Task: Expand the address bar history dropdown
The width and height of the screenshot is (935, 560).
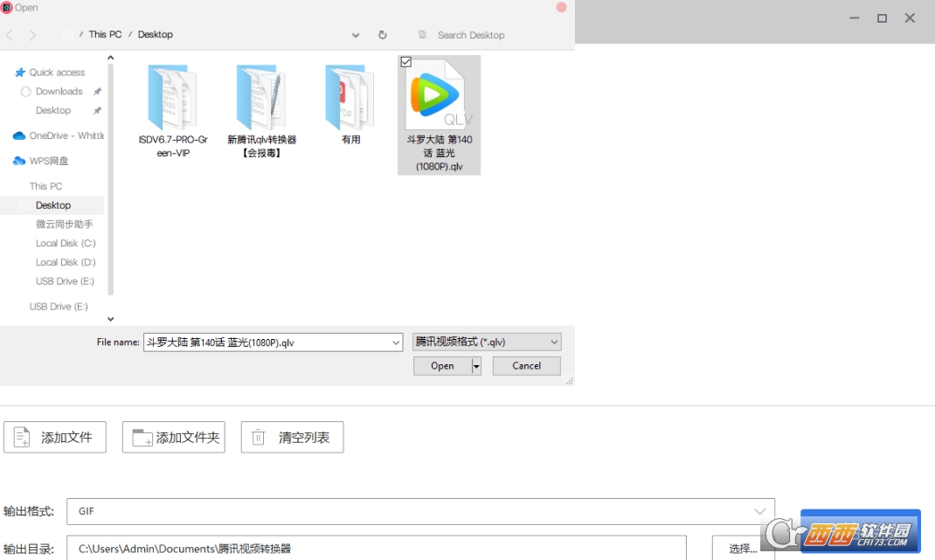Action: pos(356,35)
